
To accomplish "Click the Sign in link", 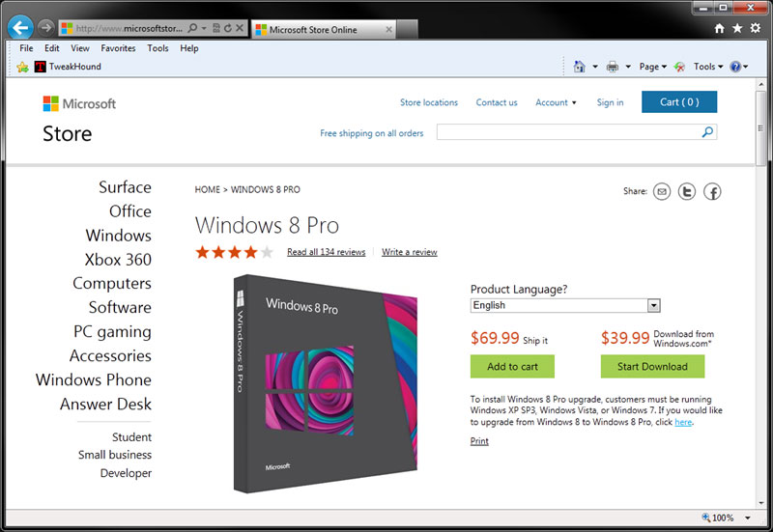I will click(x=610, y=102).
